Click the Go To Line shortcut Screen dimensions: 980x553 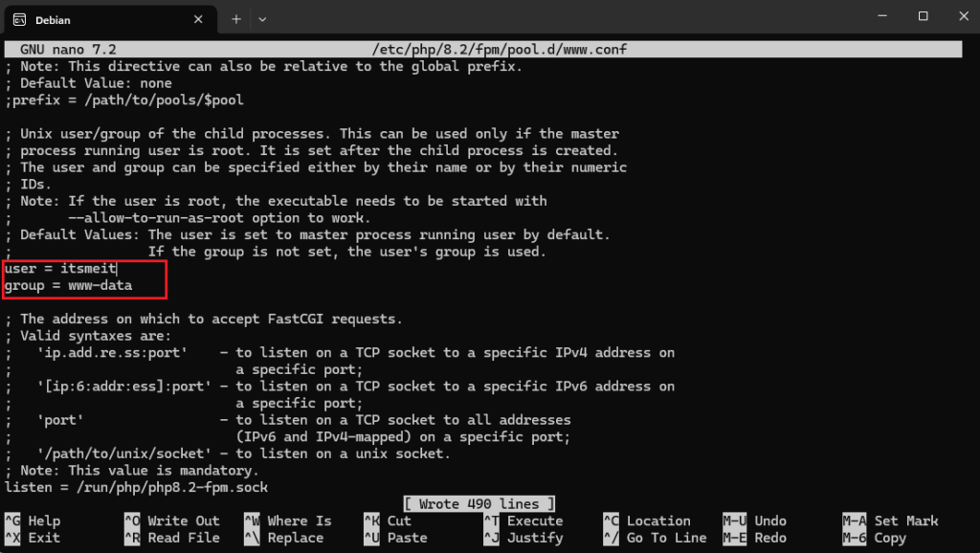point(666,538)
